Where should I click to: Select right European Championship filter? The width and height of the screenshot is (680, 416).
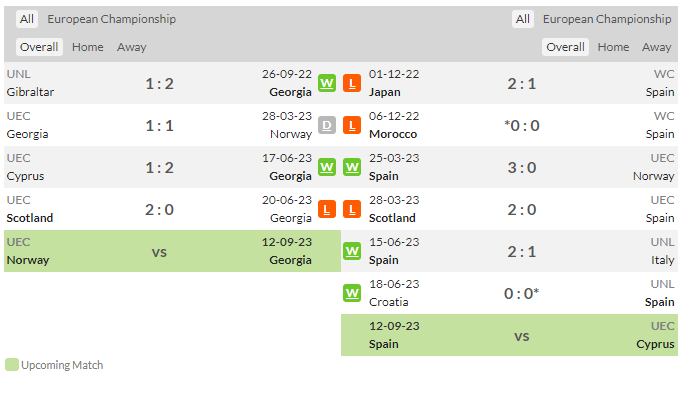[x=607, y=19]
